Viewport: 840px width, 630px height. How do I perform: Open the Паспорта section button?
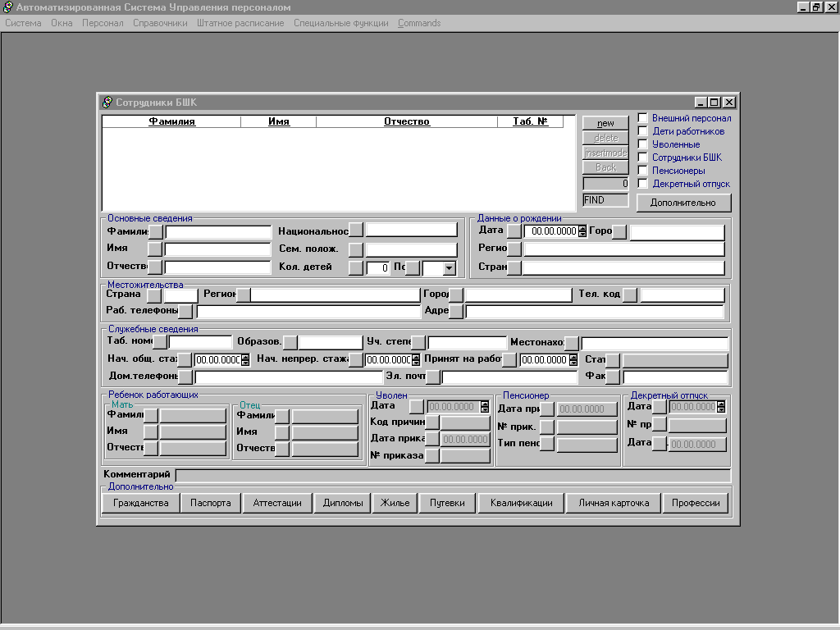(x=211, y=503)
